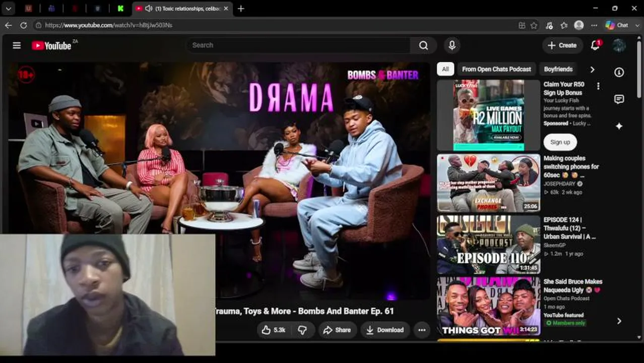Open the YouTube account avatar menu
Screen dimensions: 644x363
click(619, 45)
